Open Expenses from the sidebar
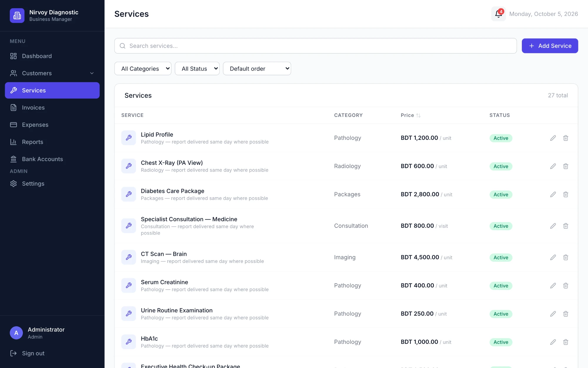This screenshot has height=368, width=588. point(52,125)
